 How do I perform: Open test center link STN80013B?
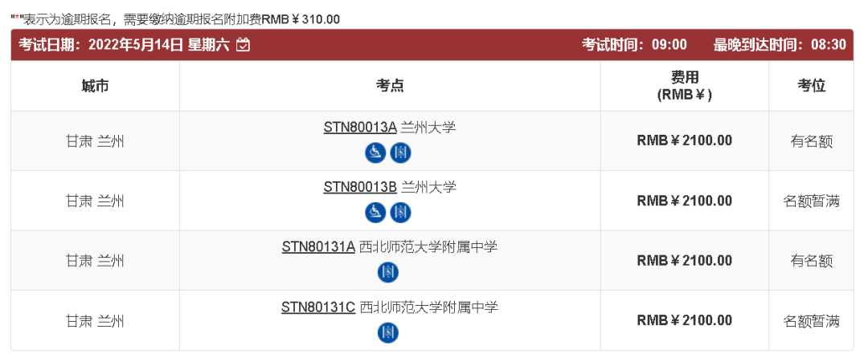pos(360,187)
